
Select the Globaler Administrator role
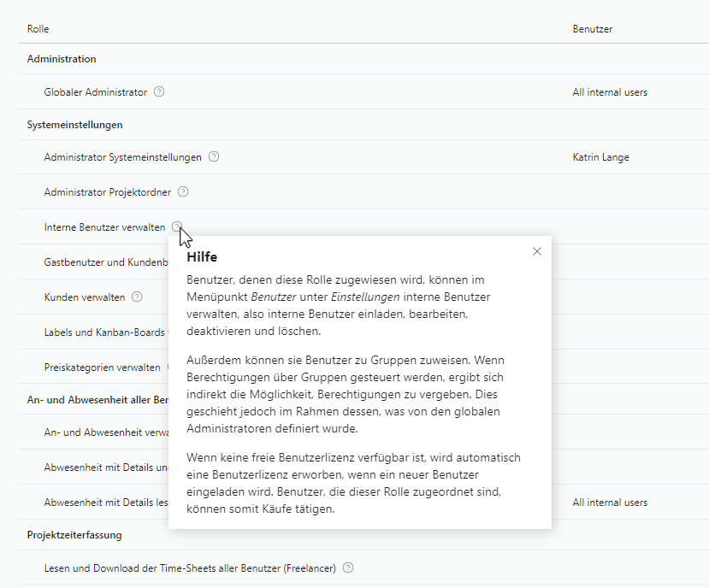[95, 92]
